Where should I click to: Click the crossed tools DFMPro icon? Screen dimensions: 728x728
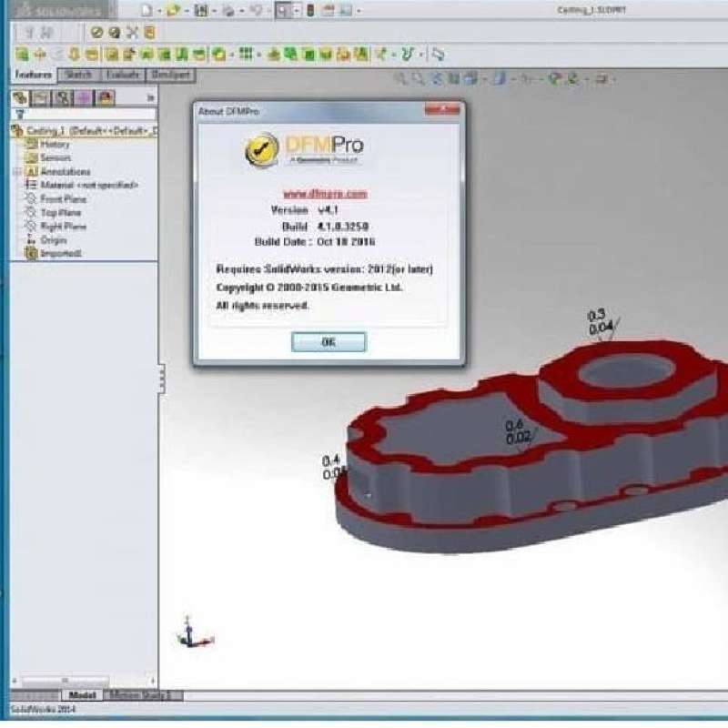[132, 32]
